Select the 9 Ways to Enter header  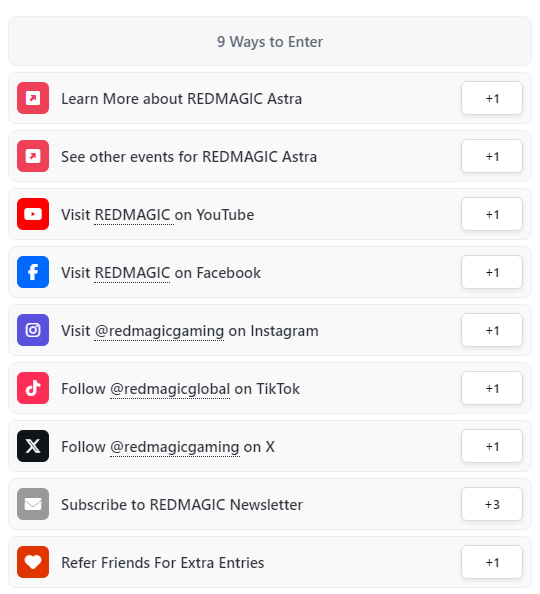[x=270, y=41]
